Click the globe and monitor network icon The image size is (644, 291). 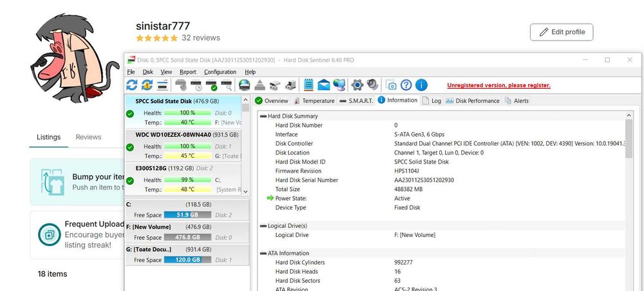click(x=339, y=85)
